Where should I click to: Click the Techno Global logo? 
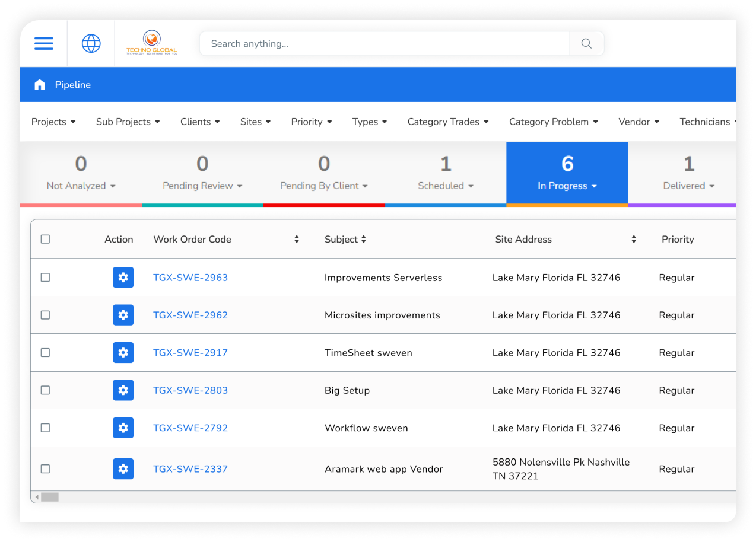click(152, 43)
